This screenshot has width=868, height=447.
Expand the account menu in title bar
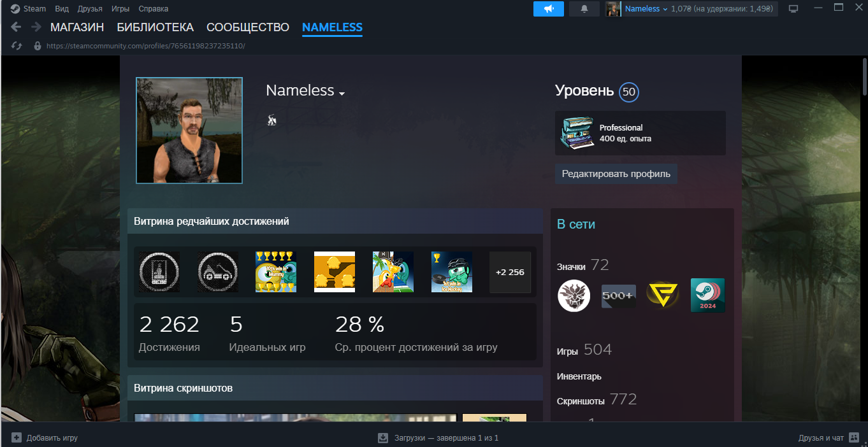(665, 9)
